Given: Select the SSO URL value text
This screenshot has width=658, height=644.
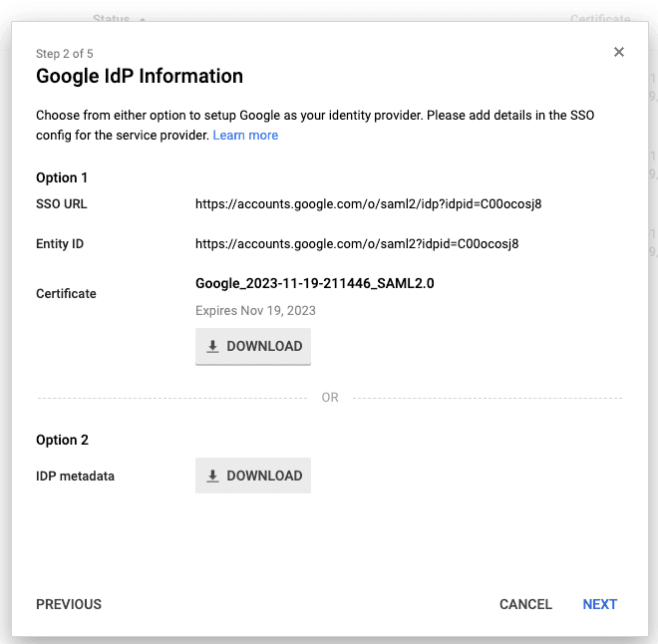Looking at the screenshot, I should (x=369, y=204).
